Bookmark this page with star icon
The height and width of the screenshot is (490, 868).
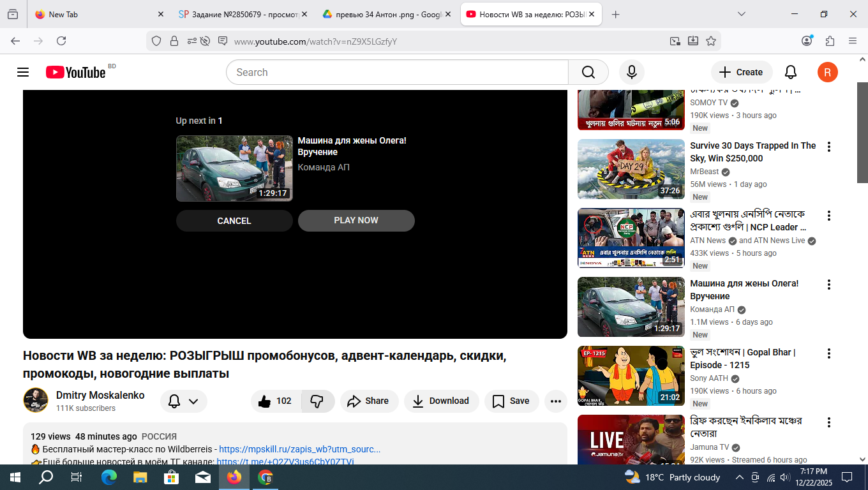[711, 41]
